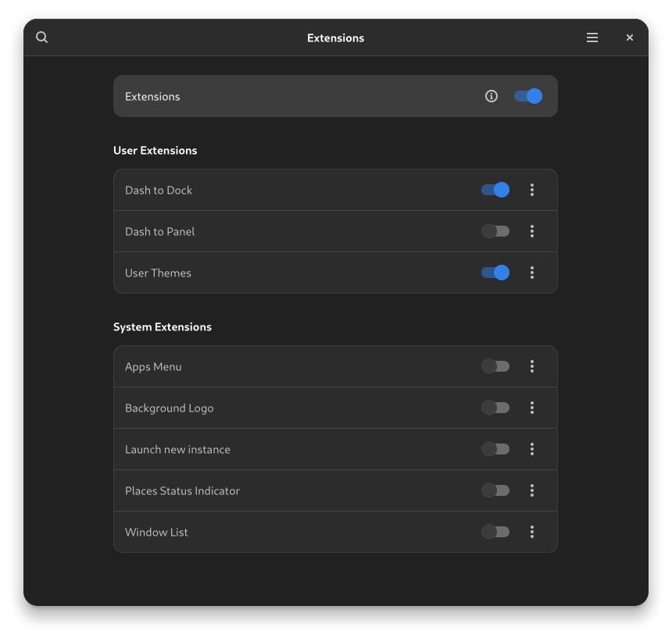Open Apps Menu three-dot menu
Screen dimensions: 672x638
(x=532, y=366)
